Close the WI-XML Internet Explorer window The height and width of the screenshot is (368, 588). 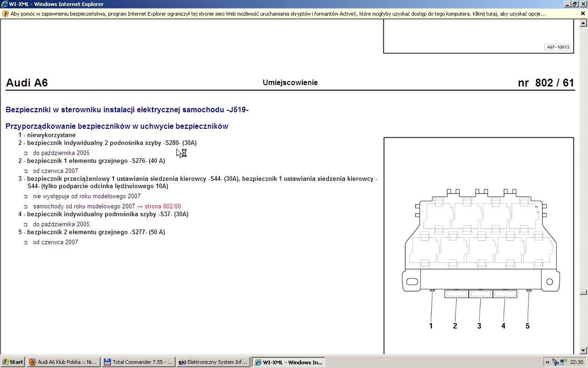[582, 4]
